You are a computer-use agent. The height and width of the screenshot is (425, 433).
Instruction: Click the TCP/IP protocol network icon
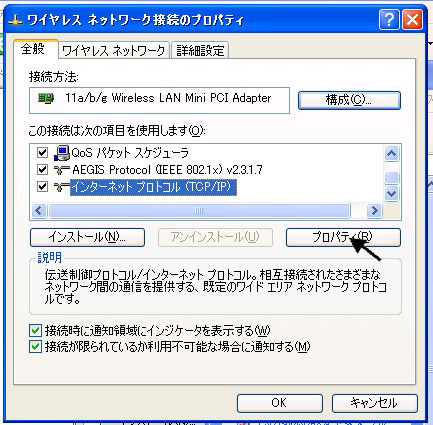point(62,187)
